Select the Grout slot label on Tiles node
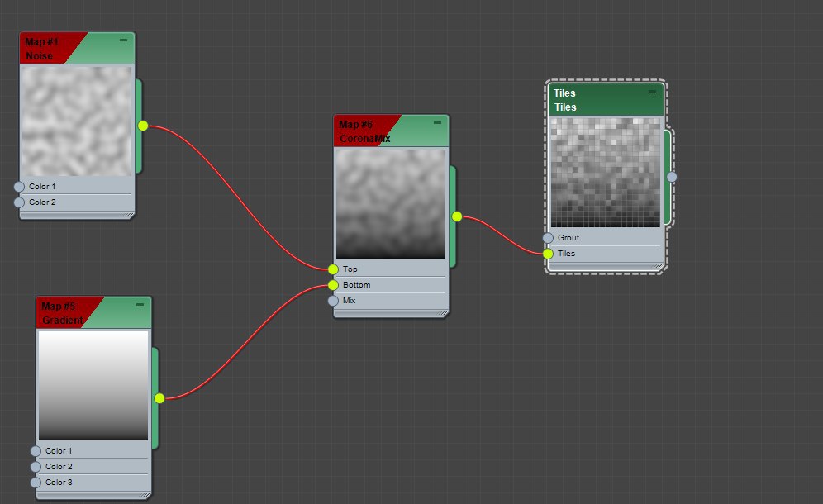Viewport: 823px width, 504px height. tap(568, 238)
